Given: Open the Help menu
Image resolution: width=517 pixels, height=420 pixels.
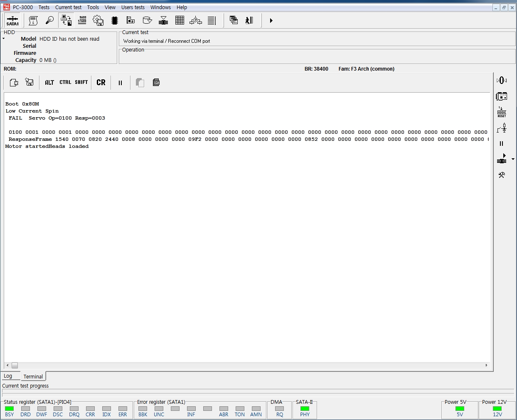Looking at the screenshot, I should click(182, 7).
